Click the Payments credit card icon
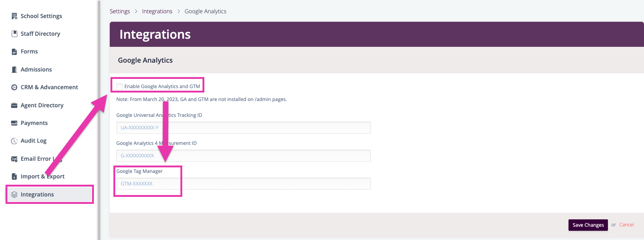644x240 pixels. coord(14,123)
